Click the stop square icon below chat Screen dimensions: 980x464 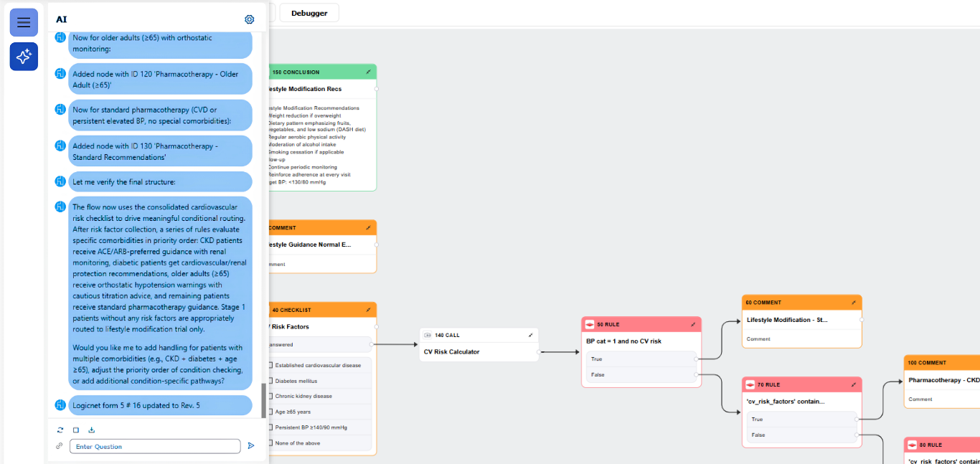(76, 430)
